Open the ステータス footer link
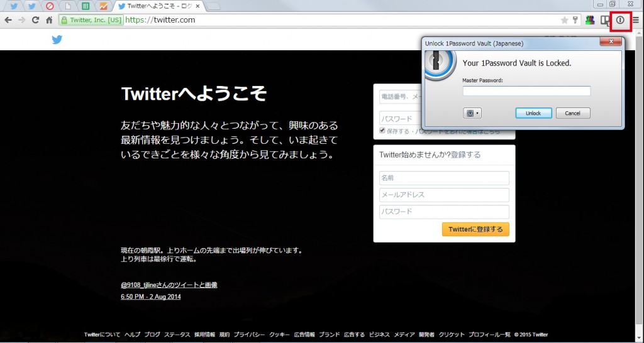Screen dimensions: 644x343 coord(177,335)
